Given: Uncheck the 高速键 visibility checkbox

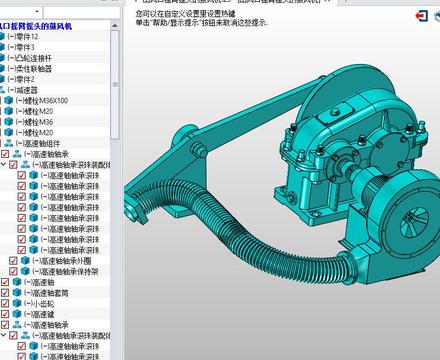Looking at the screenshot, I should tap(5, 314).
